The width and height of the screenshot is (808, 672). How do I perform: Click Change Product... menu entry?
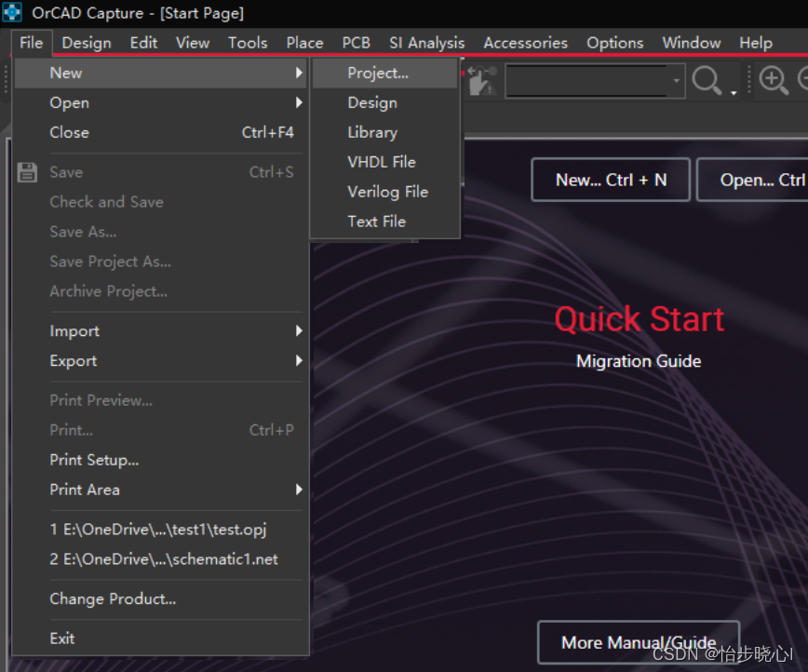113,599
